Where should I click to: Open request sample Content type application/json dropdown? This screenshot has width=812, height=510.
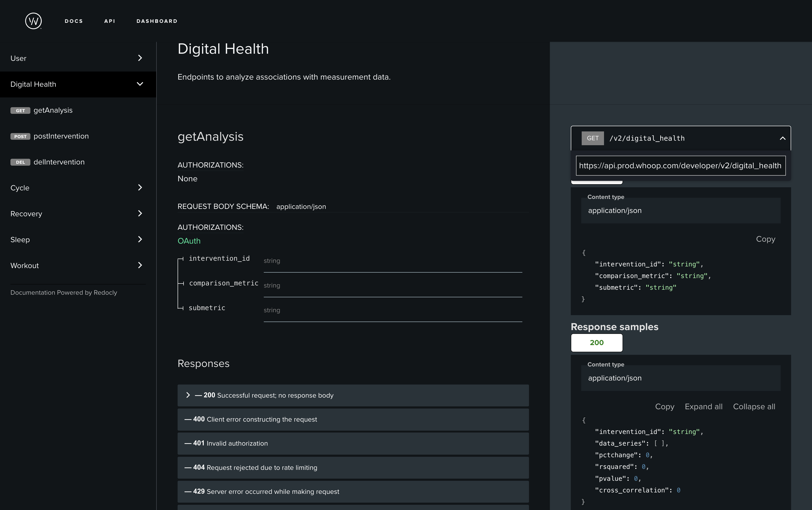(681, 211)
